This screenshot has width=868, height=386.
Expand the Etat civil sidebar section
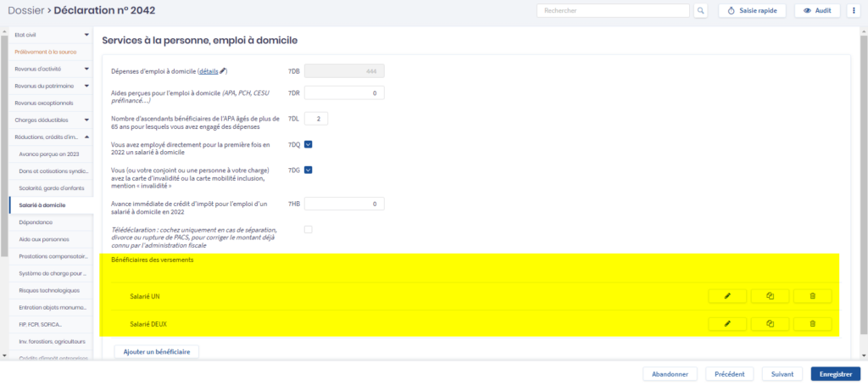click(x=86, y=35)
